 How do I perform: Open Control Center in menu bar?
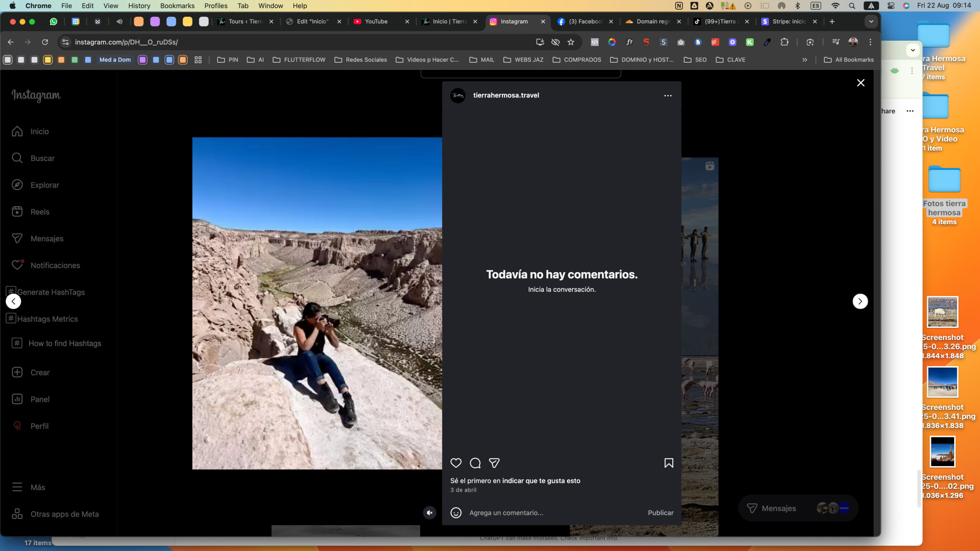coord(891,6)
